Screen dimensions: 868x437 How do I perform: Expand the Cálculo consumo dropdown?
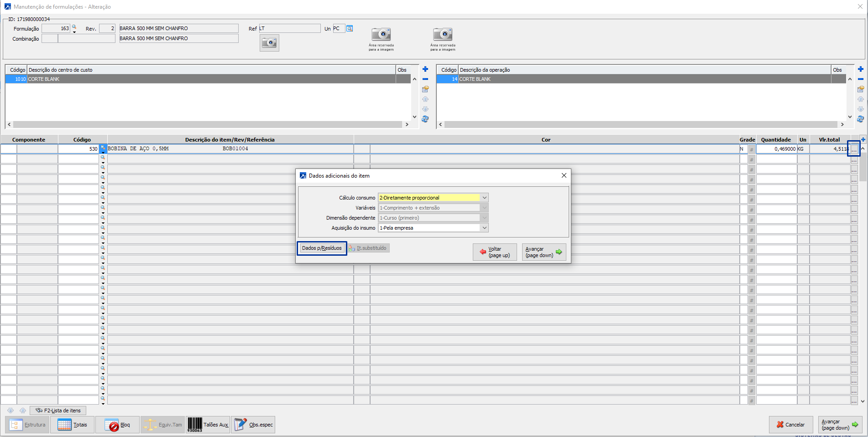pyautogui.click(x=484, y=198)
